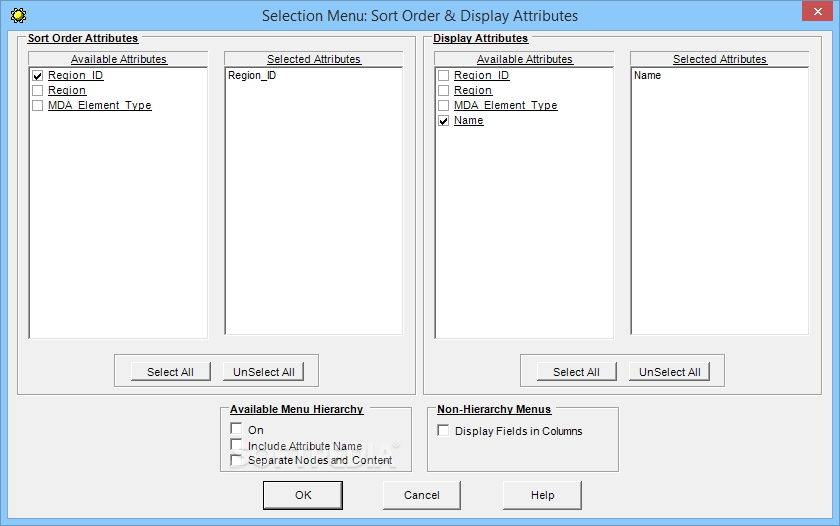Check Region in Sort Order Available Attributes
840x526 pixels.
coord(38,91)
